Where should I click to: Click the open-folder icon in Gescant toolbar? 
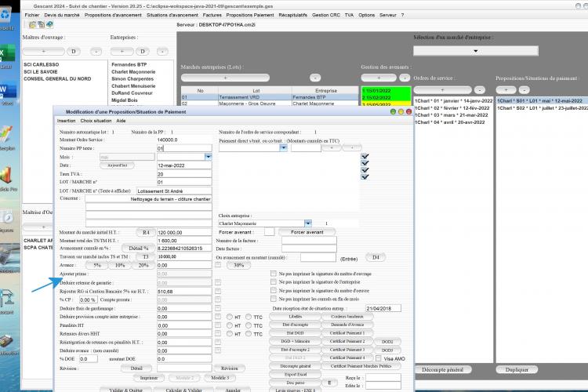click(33, 25)
